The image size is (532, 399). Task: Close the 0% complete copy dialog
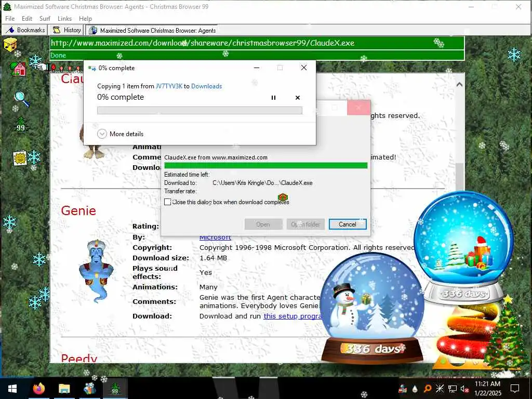click(x=304, y=68)
